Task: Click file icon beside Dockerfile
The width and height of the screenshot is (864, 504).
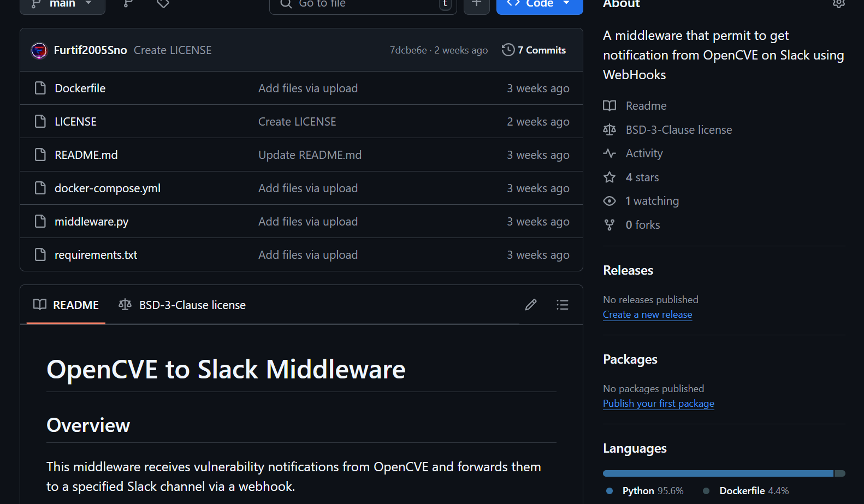Action: click(40, 88)
